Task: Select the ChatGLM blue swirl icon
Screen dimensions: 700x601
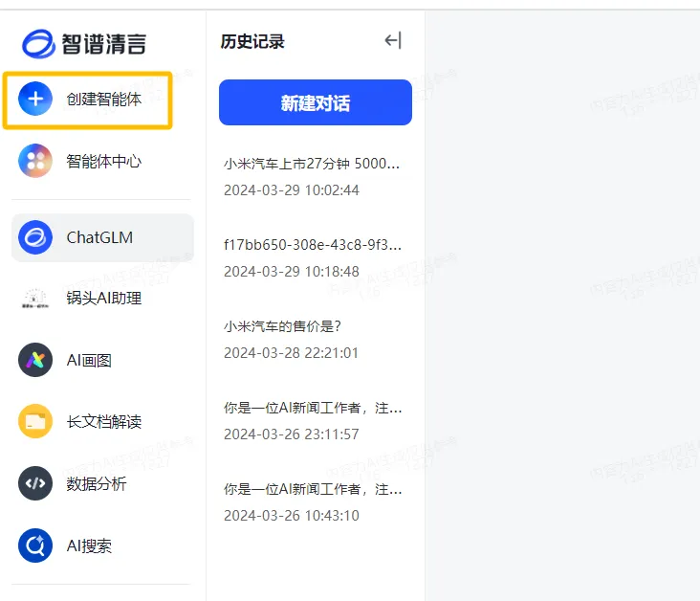Action: click(x=35, y=237)
